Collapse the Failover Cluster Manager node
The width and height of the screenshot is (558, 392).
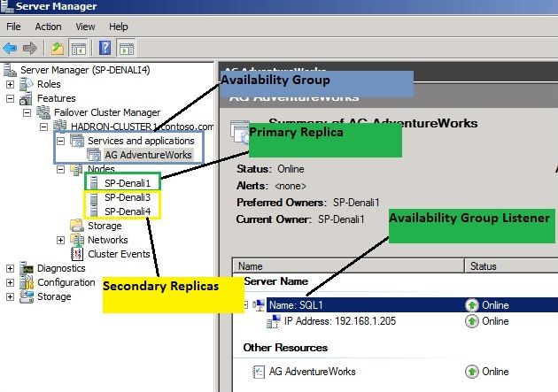pyautogui.click(x=27, y=112)
